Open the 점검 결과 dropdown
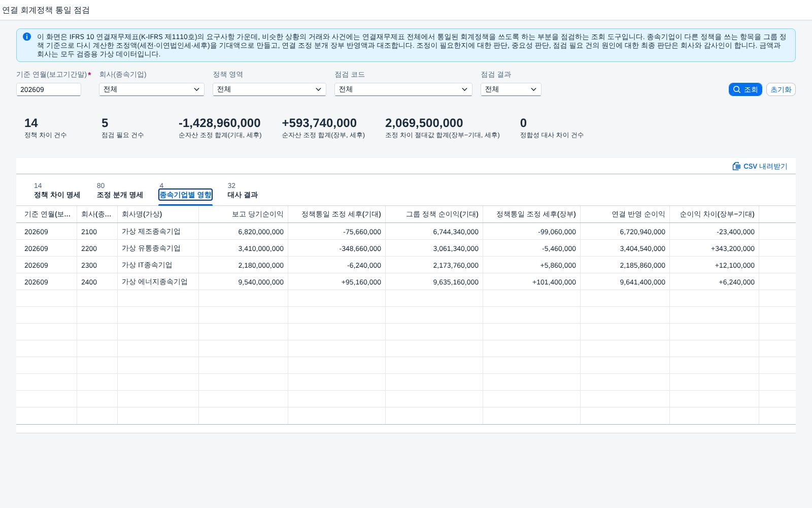 click(511, 89)
